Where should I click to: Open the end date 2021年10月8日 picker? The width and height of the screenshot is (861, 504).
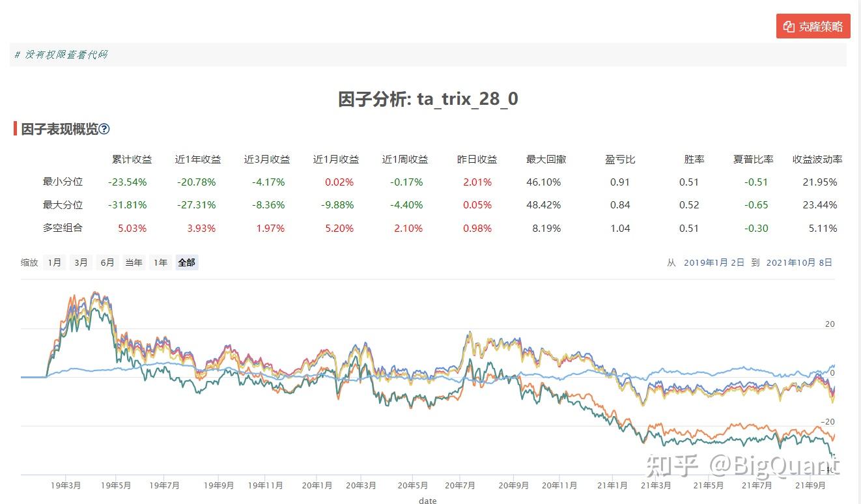(x=799, y=262)
